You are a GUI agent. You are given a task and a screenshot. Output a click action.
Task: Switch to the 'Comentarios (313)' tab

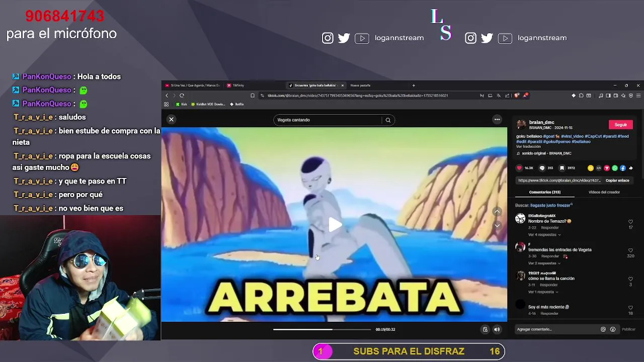(545, 192)
